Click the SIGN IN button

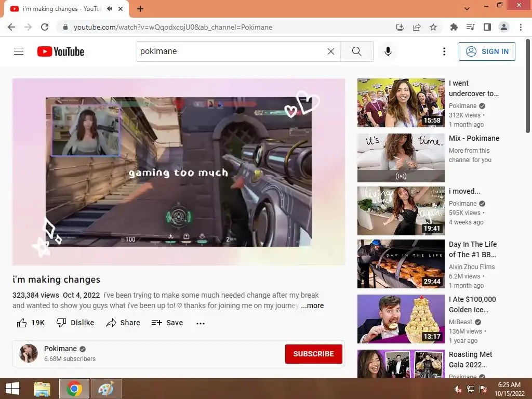(487, 51)
